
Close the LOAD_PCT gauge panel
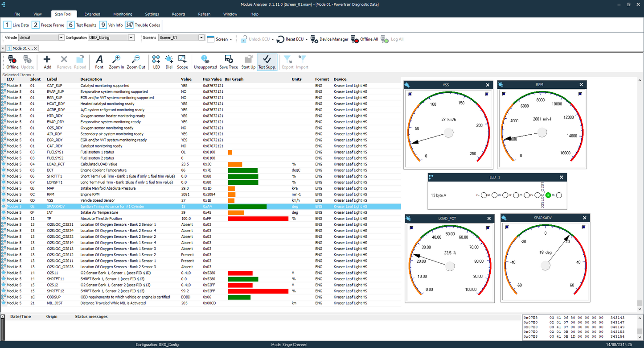click(x=489, y=219)
